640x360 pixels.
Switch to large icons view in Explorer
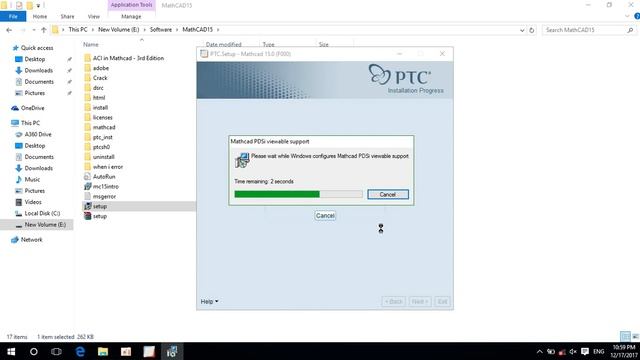click(635, 336)
